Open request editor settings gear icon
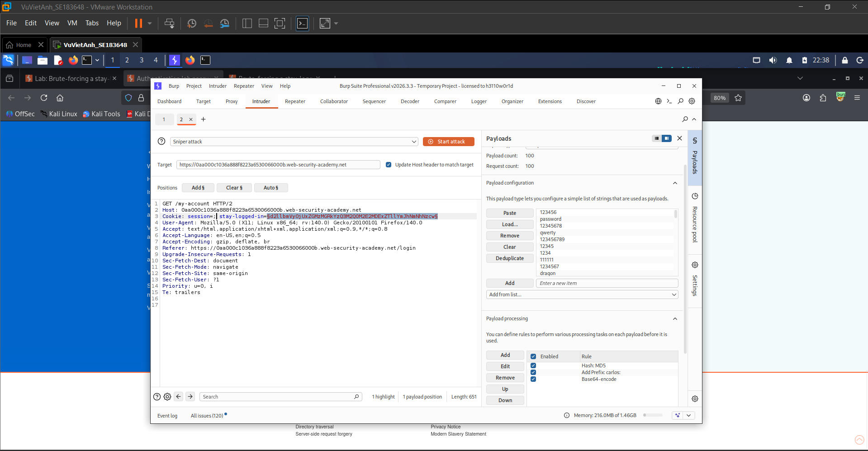 pos(167,397)
